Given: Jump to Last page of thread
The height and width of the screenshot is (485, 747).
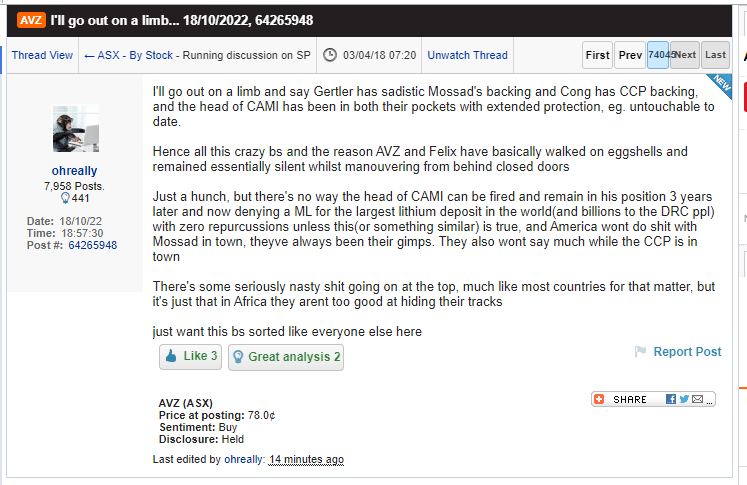Looking at the screenshot, I should coord(715,55).
